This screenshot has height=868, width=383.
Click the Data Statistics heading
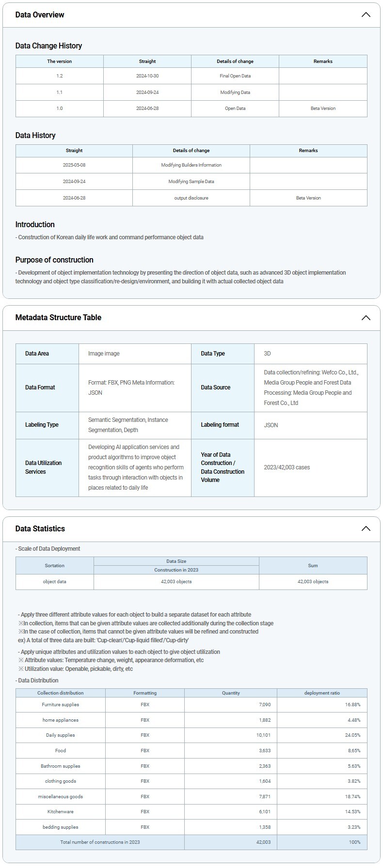40,528
